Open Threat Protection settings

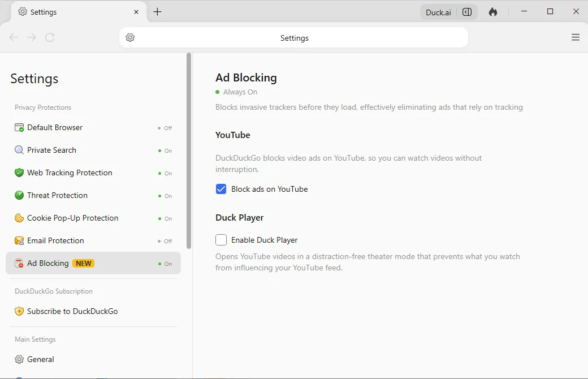(93, 195)
